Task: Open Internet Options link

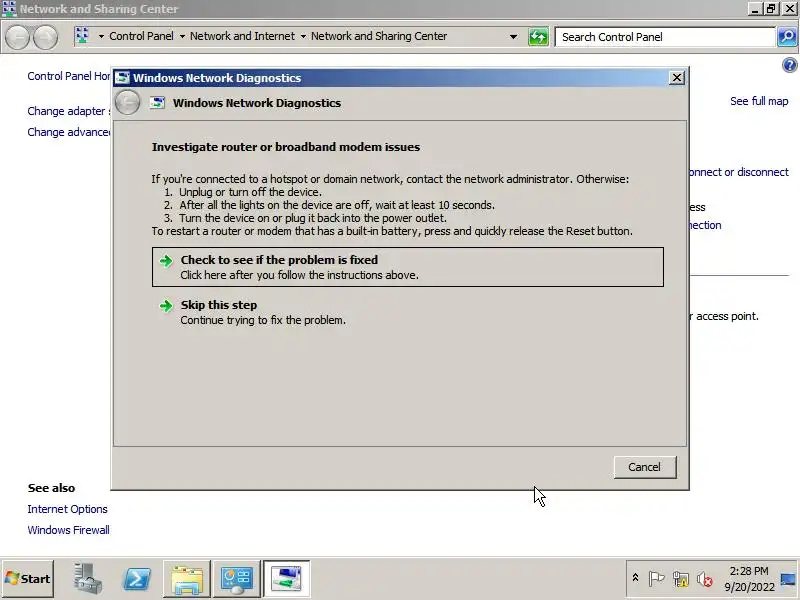Action: [67, 509]
